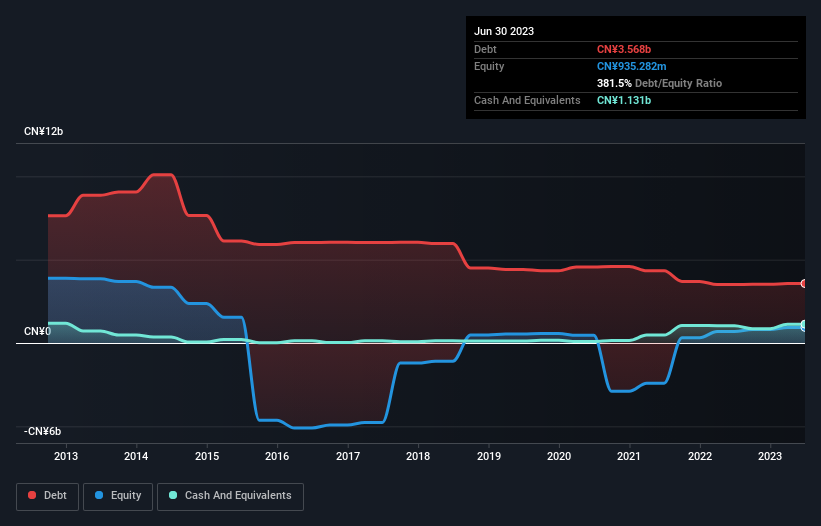
Task: Click the 2013 x-axis label
Action: (x=66, y=456)
